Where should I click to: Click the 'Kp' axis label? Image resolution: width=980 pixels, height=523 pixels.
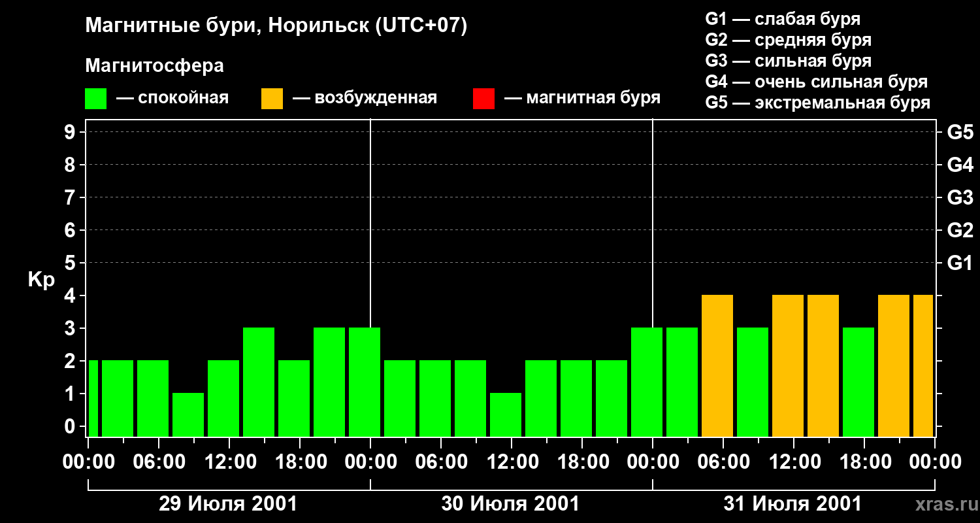point(41,280)
